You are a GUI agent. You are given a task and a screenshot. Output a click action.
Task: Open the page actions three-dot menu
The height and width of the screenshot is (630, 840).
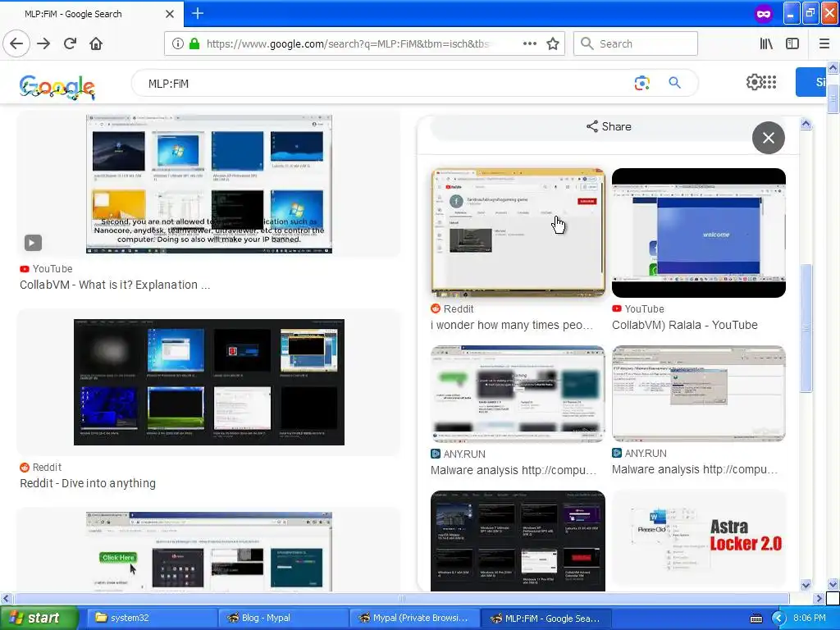529,43
